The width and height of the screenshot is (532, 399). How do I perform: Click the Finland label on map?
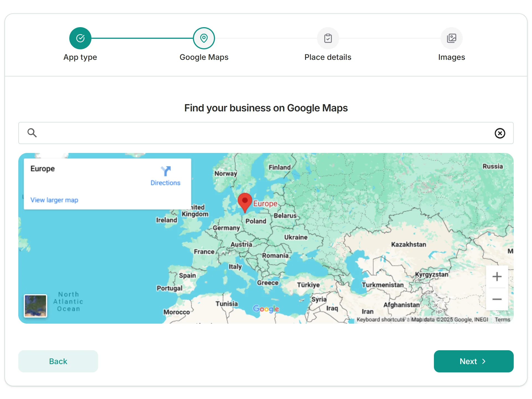tap(280, 167)
